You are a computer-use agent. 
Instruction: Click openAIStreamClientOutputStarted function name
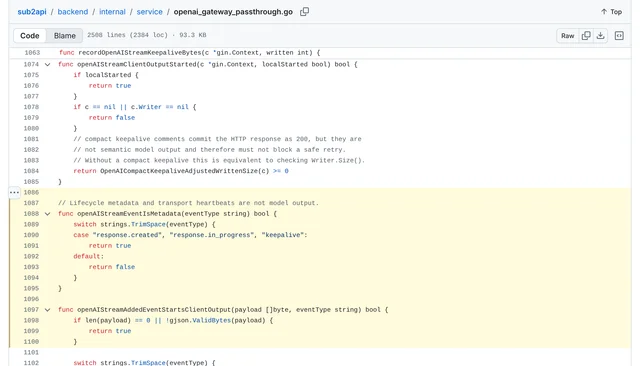pyautogui.click(x=137, y=64)
